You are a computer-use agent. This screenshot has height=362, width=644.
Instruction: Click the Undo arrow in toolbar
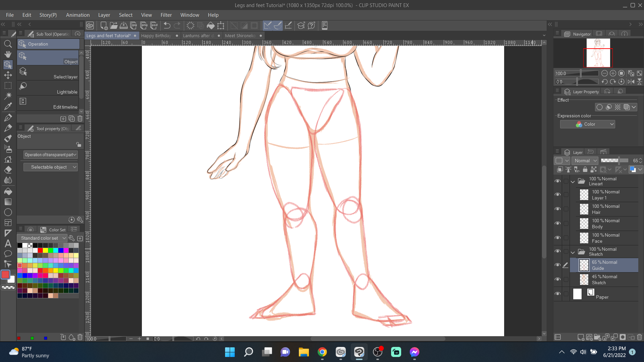click(x=167, y=25)
